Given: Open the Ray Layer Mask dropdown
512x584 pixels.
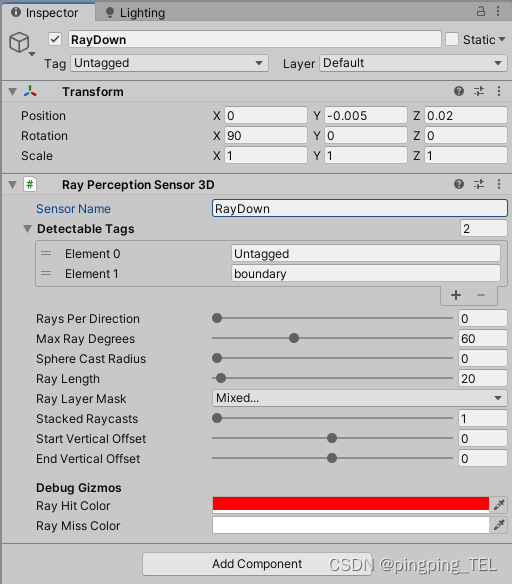Looking at the screenshot, I should [360, 398].
